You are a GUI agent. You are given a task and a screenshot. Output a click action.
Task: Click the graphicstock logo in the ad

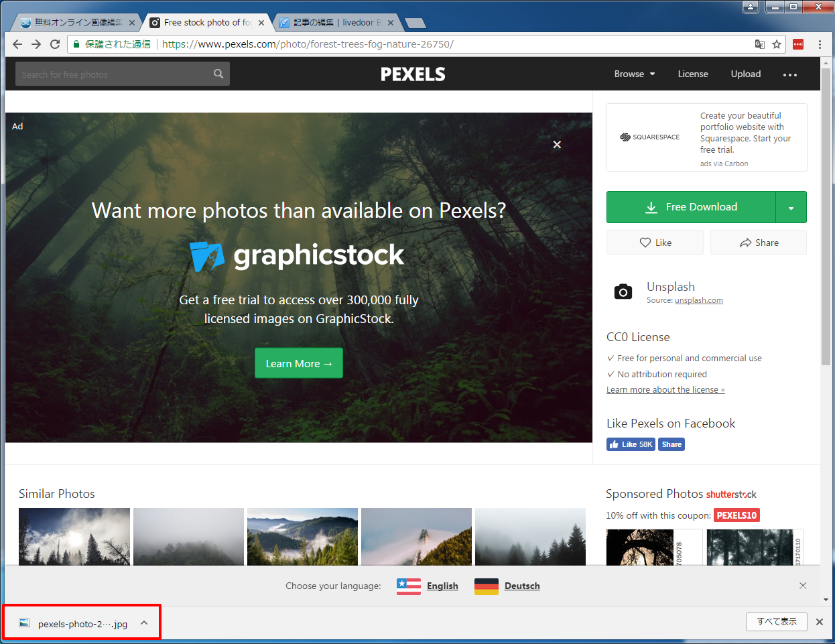click(x=297, y=255)
